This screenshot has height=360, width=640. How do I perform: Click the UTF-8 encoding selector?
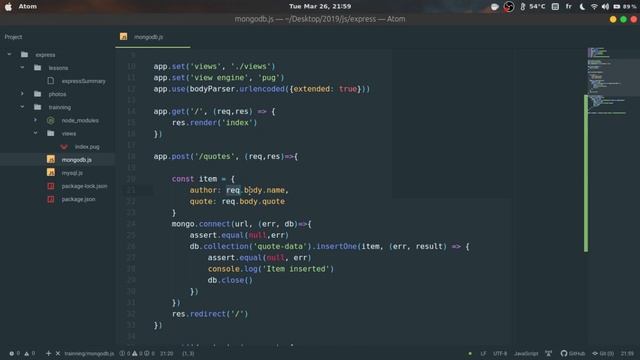(x=500, y=353)
